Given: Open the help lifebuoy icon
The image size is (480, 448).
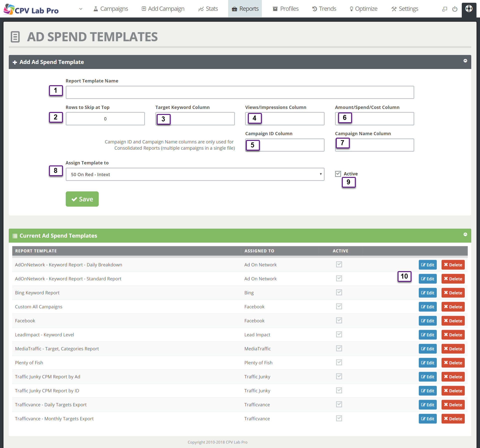Looking at the screenshot, I should pos(469,9).
